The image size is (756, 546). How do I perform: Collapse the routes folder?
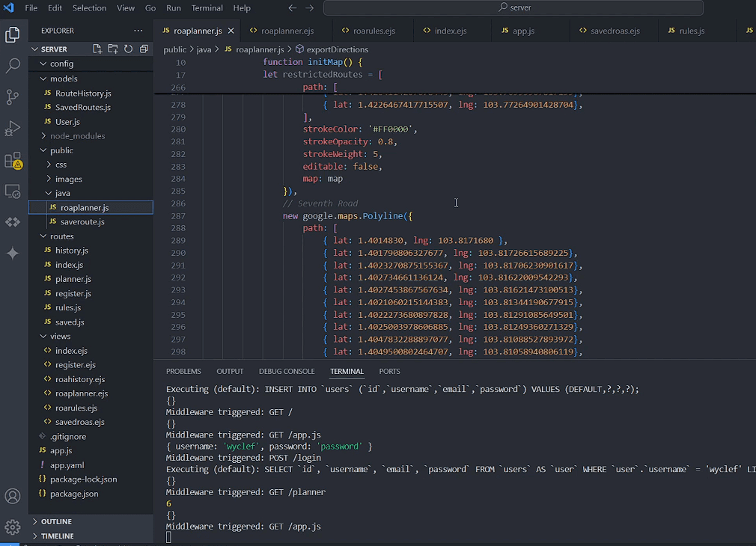[x=61, y=236]
